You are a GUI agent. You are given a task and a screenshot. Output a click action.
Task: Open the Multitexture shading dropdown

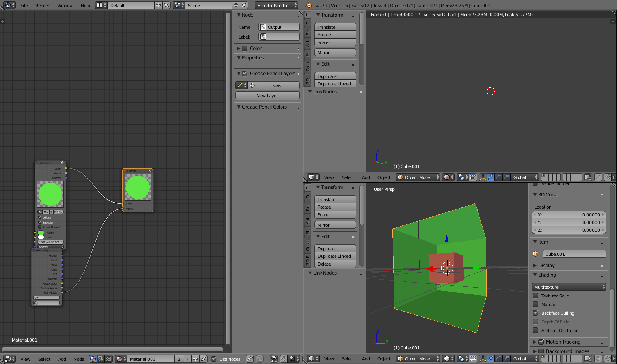(x=569, y=287)
